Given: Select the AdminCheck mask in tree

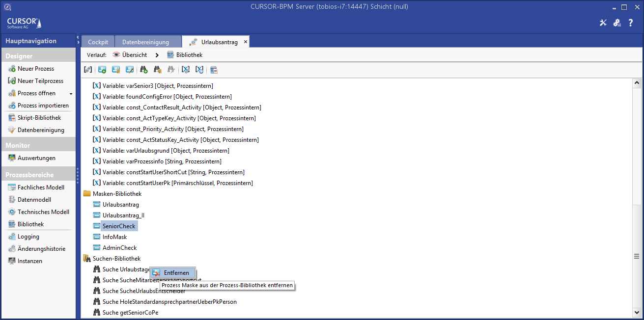Looking at the screenshot, I should (x=119, y=248).
